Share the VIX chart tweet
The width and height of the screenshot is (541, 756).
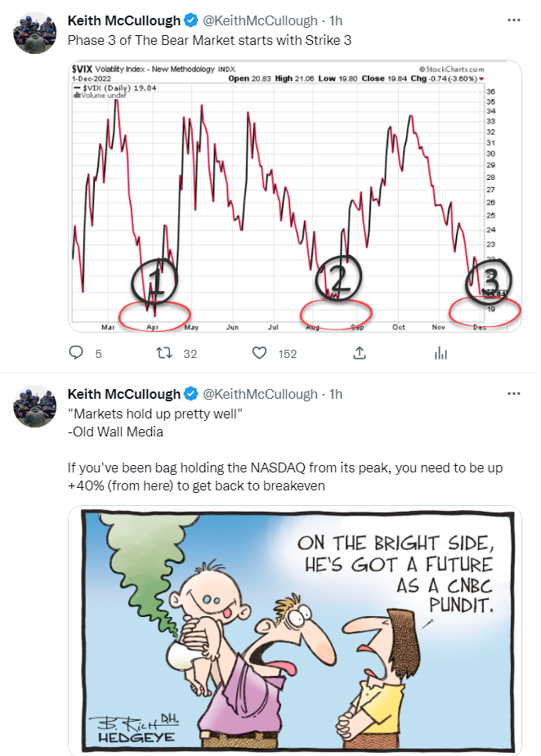359,353
